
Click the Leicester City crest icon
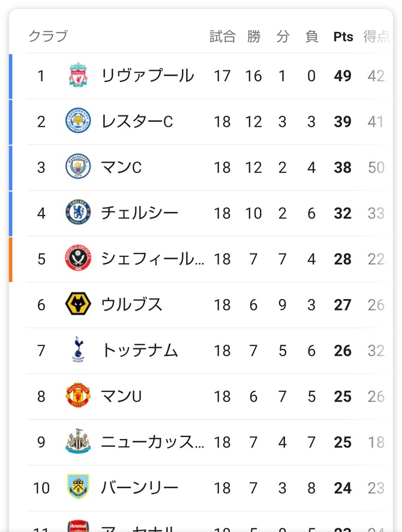coord(78,121)
